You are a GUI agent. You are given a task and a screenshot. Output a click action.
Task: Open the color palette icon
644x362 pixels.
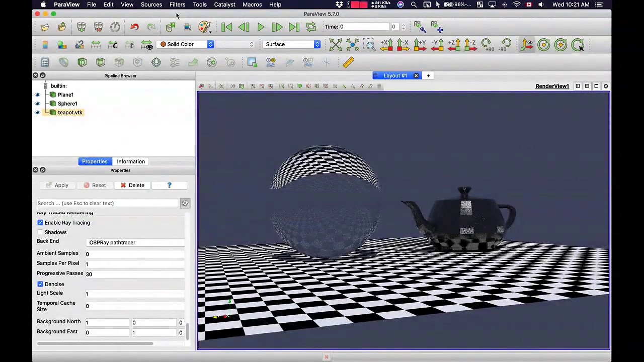[204, 27]
